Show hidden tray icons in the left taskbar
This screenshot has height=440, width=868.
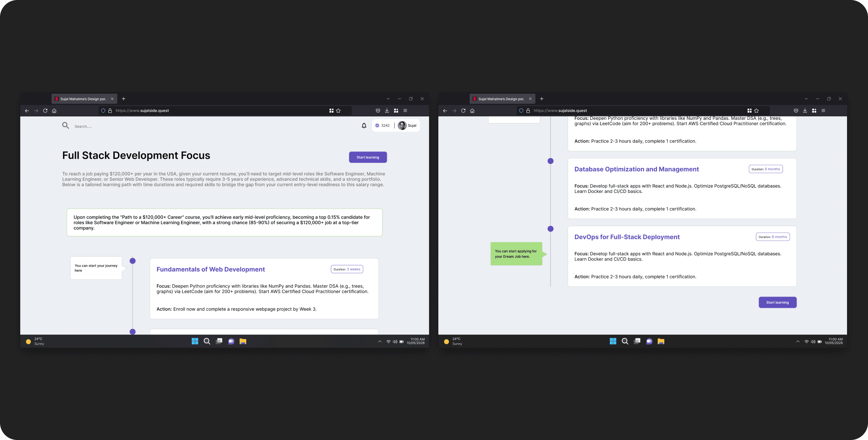(x=380, y=341)
